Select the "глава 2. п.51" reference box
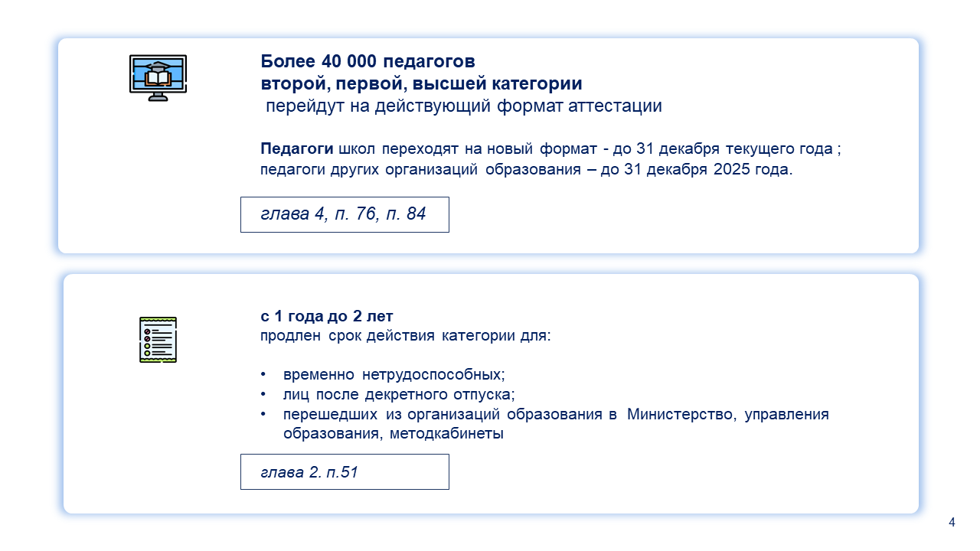Image resolution: width=980 pixels, height=551 pixels. click(345, 471)
